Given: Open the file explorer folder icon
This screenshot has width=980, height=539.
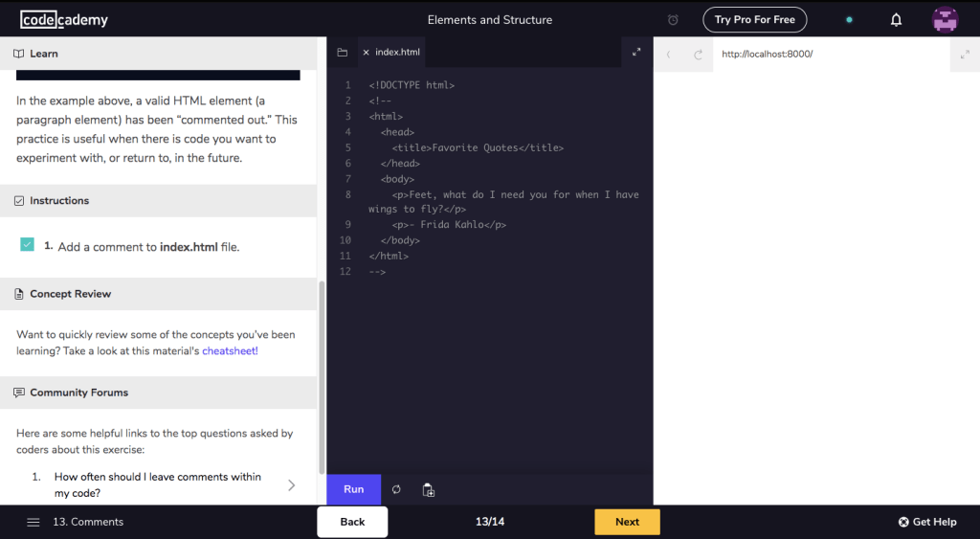Looking at the screenshot, I should coord(342,53).
